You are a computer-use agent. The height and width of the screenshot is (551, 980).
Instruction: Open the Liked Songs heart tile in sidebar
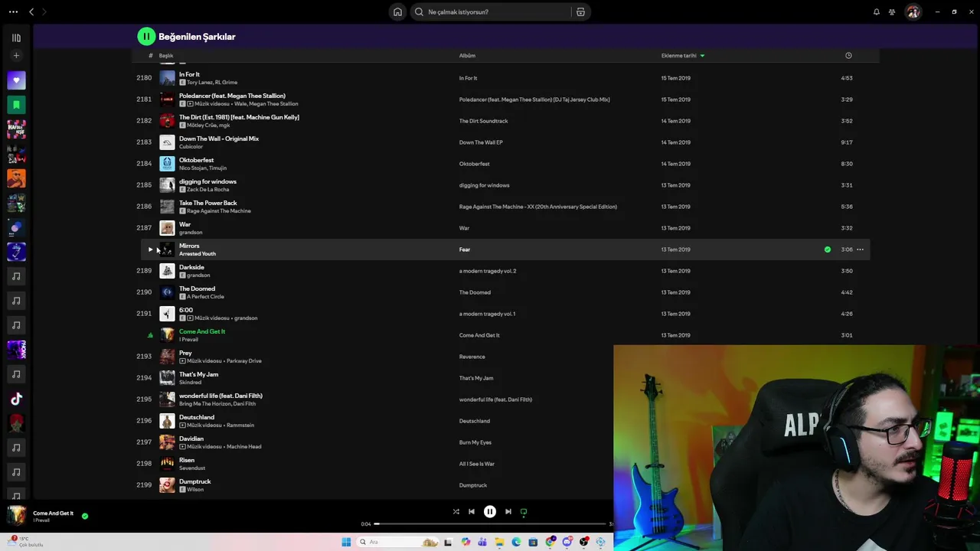tap(16, 80)
